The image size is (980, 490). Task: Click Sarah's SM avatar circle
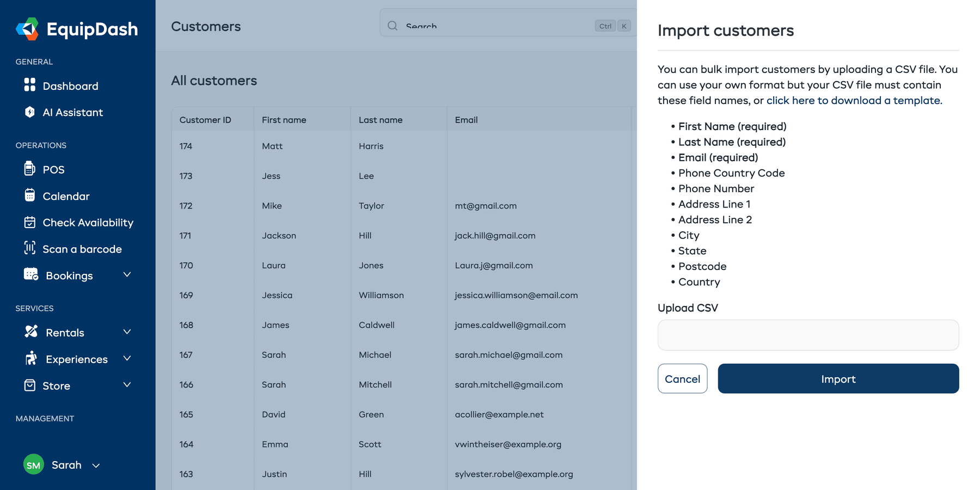coord(33,465)
